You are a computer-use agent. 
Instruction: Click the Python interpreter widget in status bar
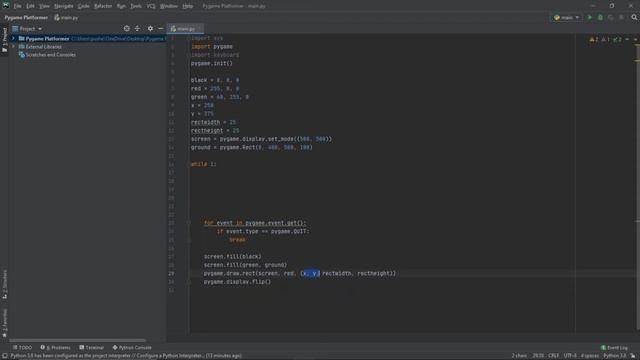[614, 356]
